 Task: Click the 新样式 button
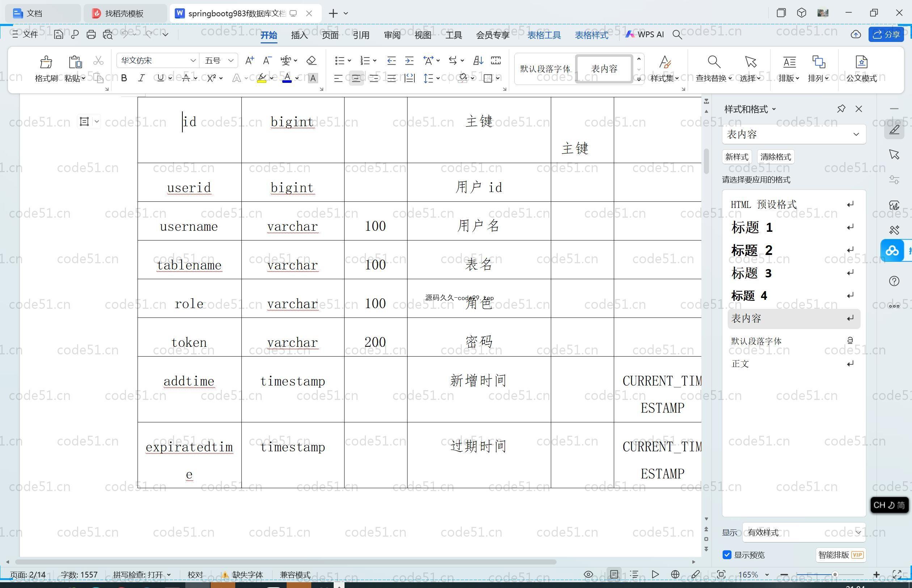736,157
